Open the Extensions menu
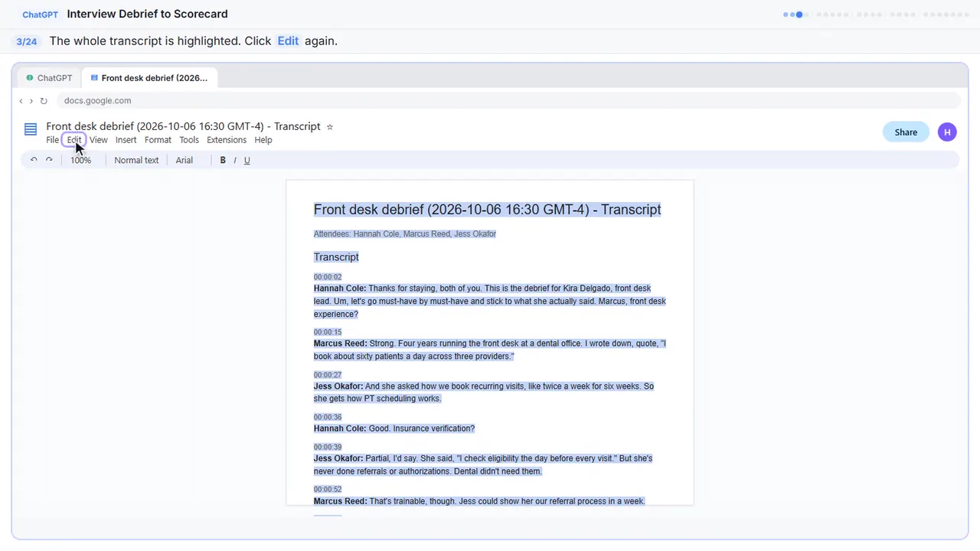The image size is (980, 551). (227, 140)
